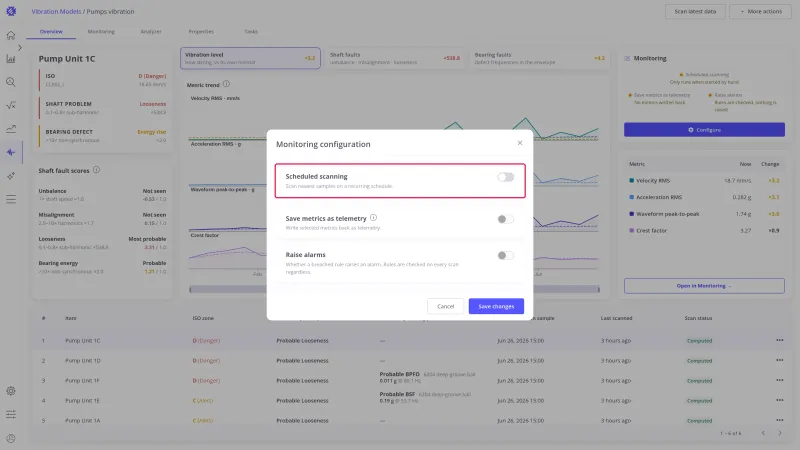Open row menu for Pump Unit 1E
This screenshot has height=450, width=800.
pyautogui.click(x=780, y=400)
